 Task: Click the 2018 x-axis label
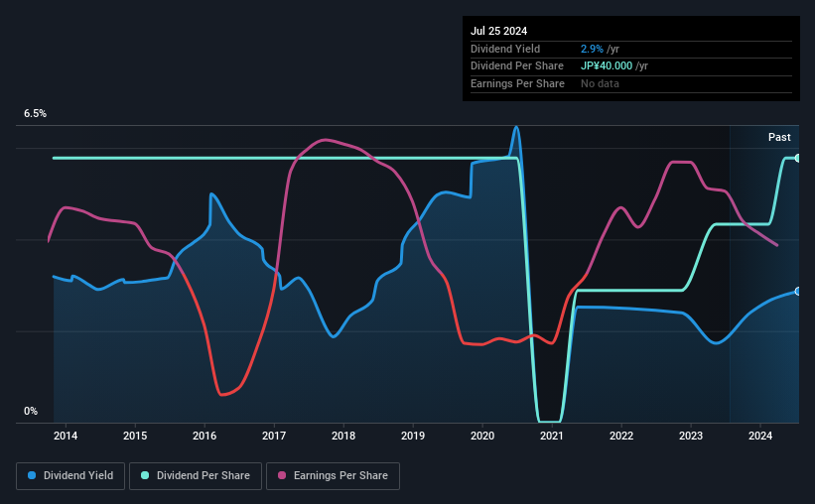[343, 436]
